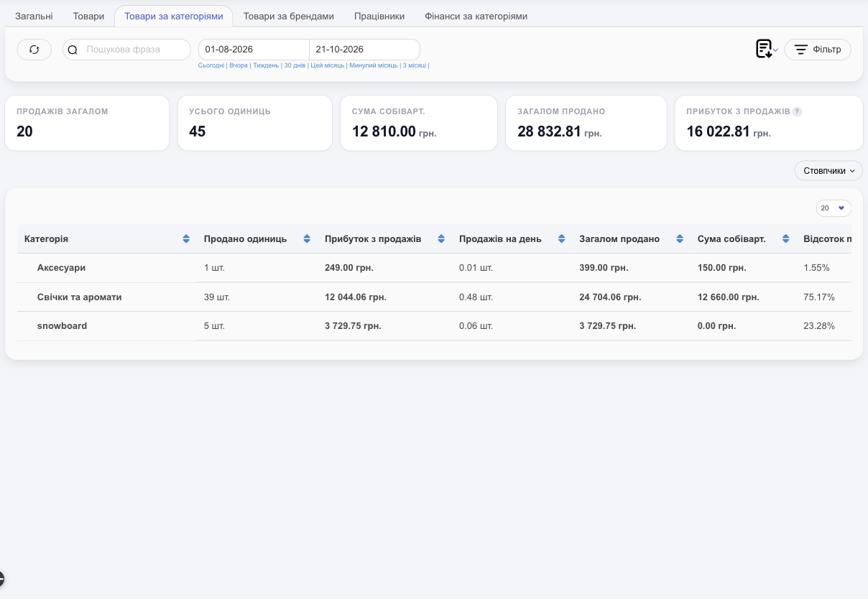Click the help icon beside Прибуток з продажів

click(x=797, y=111)
